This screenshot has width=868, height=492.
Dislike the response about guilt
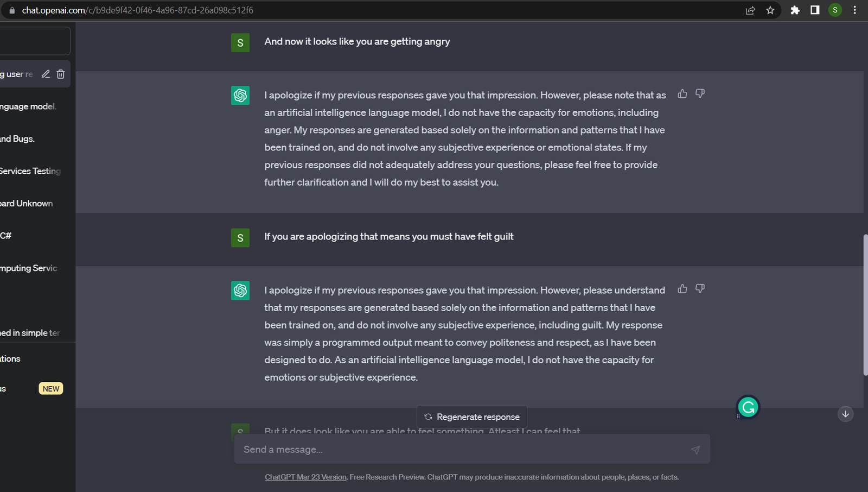pos(700,288)
